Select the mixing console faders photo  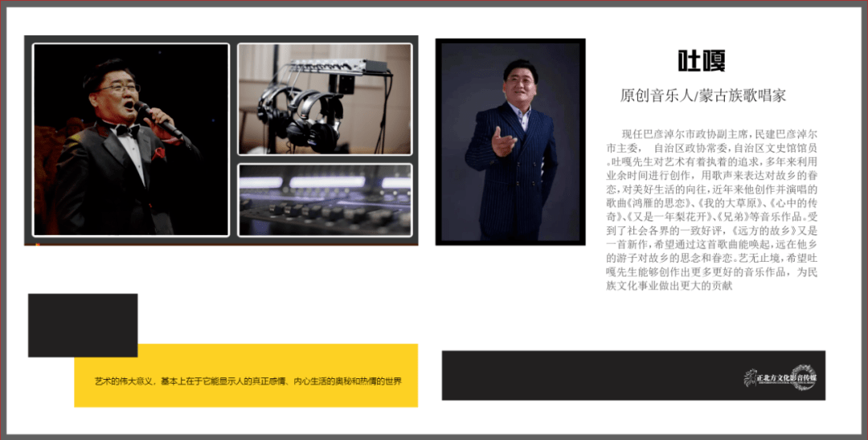325,200
